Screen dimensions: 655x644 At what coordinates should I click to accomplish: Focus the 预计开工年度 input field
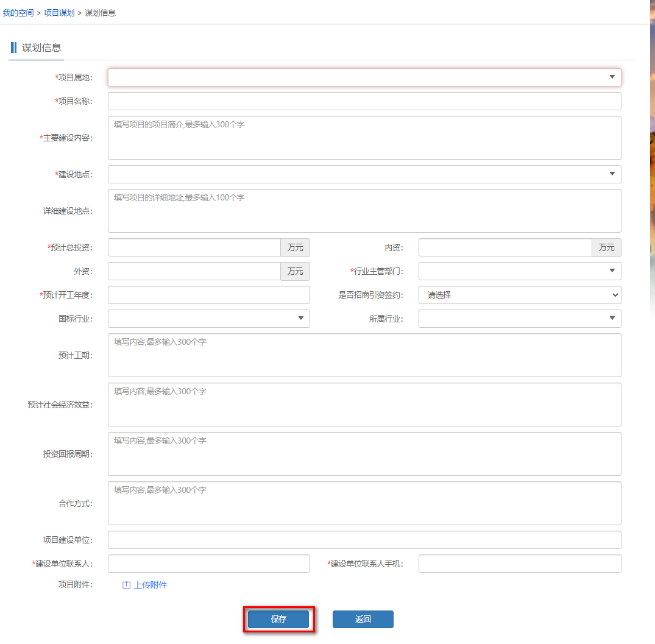coord(208,295)
